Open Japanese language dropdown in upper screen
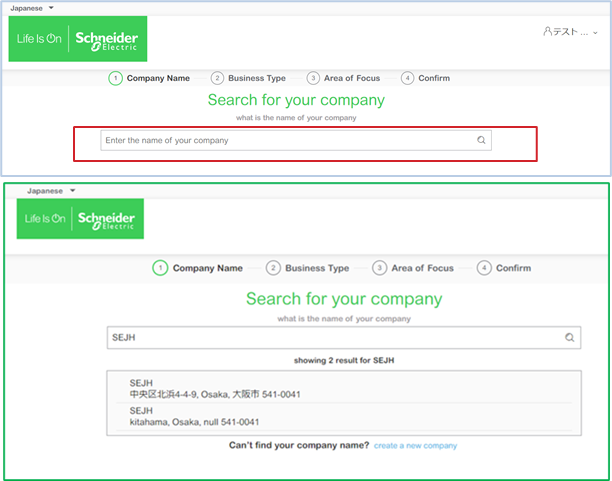The image size is (612, 481). 32,8
